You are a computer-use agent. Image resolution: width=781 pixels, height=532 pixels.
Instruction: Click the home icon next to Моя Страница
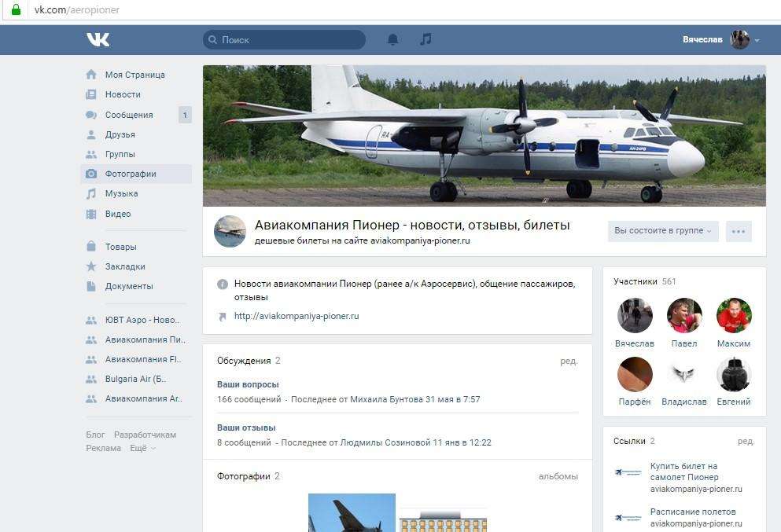(x=91, y=75)
